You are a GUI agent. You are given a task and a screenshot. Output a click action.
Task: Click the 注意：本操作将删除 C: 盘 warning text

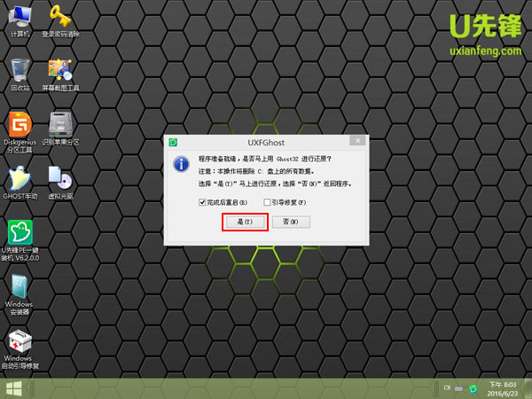256,171
